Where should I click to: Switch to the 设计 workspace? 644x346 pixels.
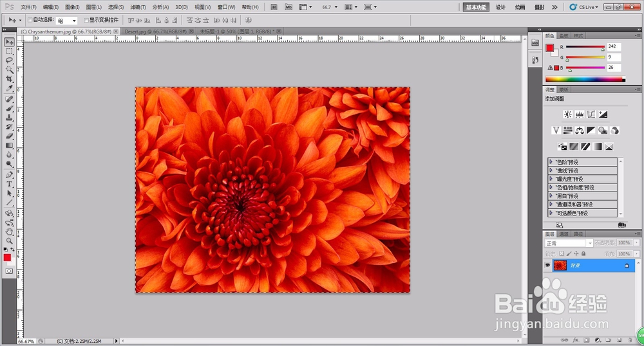click(500, 7)
